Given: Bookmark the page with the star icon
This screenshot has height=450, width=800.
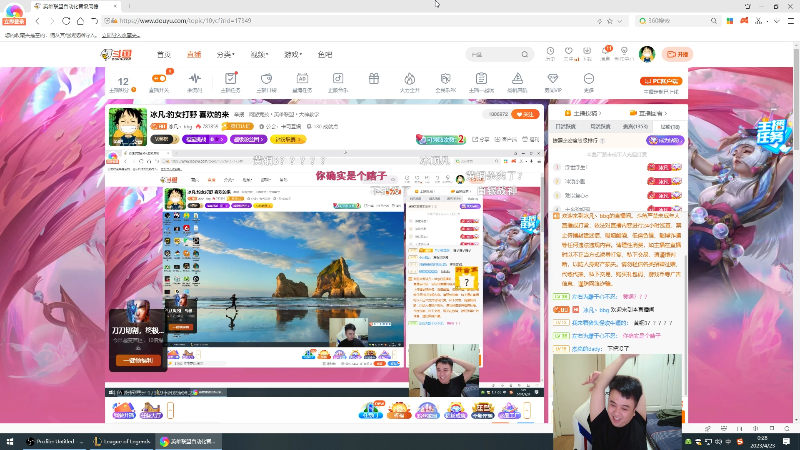Looking at the screenshot, I should (610, 21).
